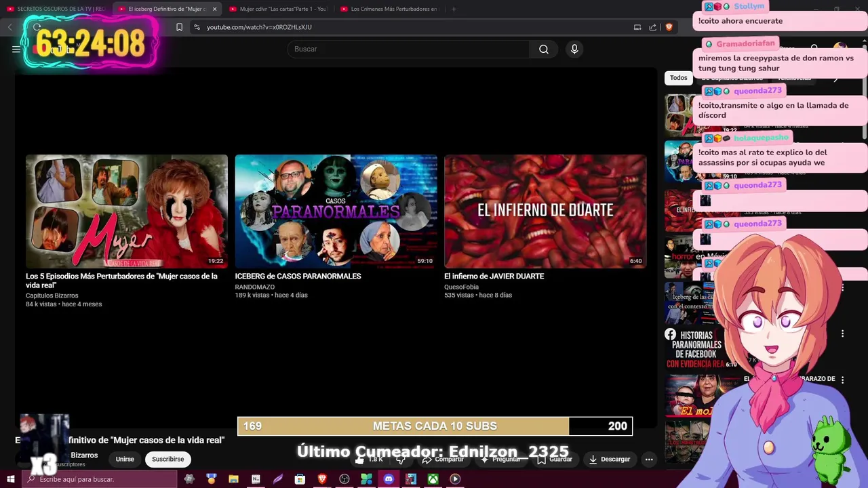868x488 pixels.
Task: Visit the QuesoFobia channel link
Action: 461,287
